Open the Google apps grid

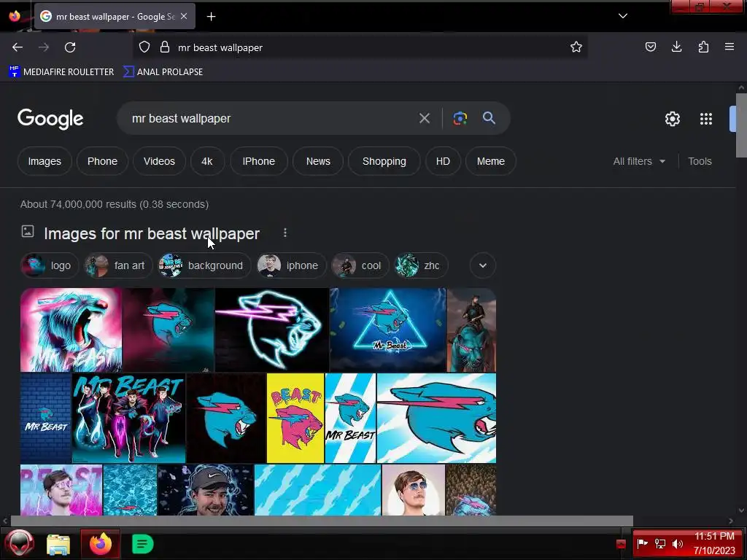[706, 119]
